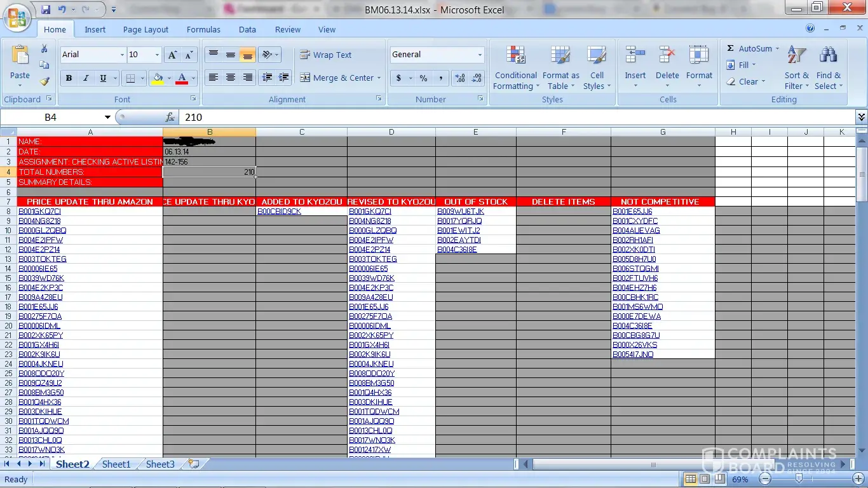Expand the font name dropdown showing Arial
The image size is (868, 488).
pos(122,55)
